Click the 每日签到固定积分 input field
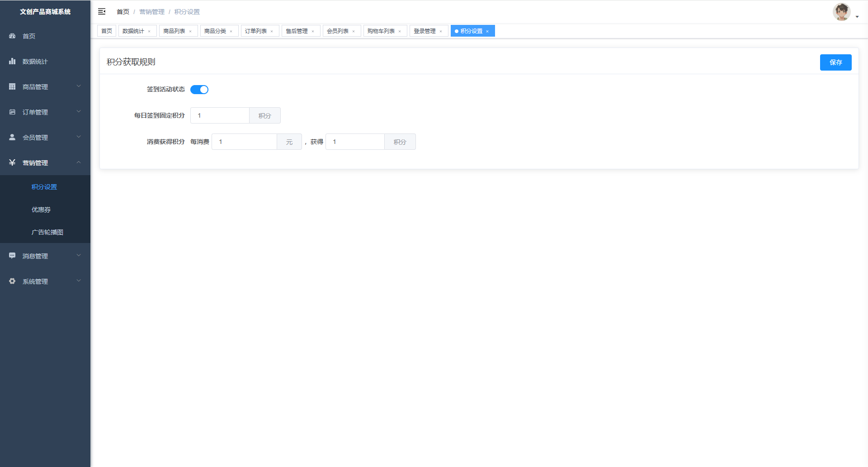Screen dimensions: 868x467 click(x=220, y=115)
